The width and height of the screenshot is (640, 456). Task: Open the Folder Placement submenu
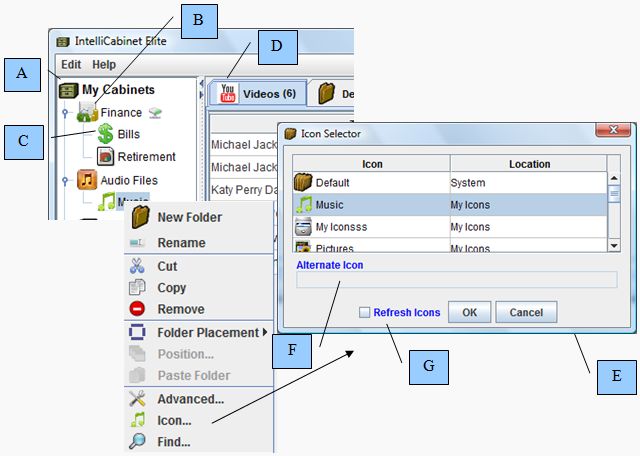(208, 332)
